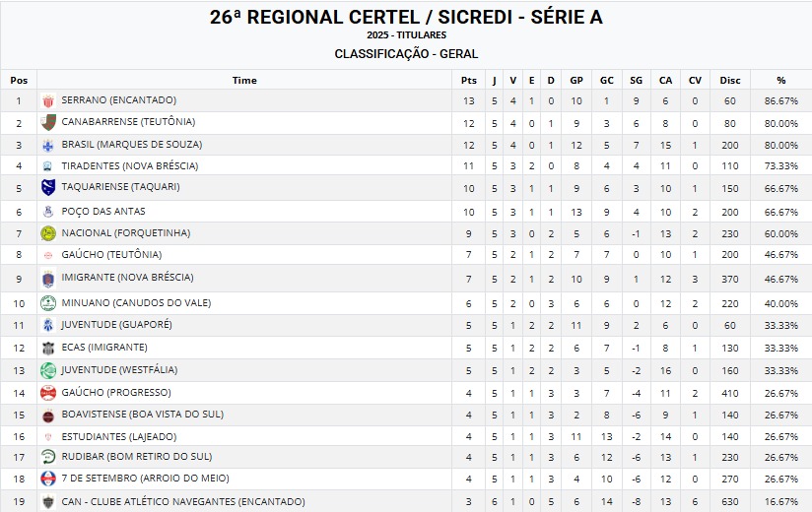
Task: Click the Gaúcho (Progresso) red crest
Action: (48, 393)
